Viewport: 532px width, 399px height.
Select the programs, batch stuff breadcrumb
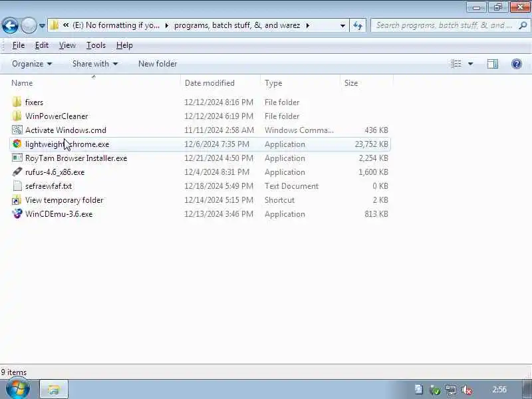(237, 25)
